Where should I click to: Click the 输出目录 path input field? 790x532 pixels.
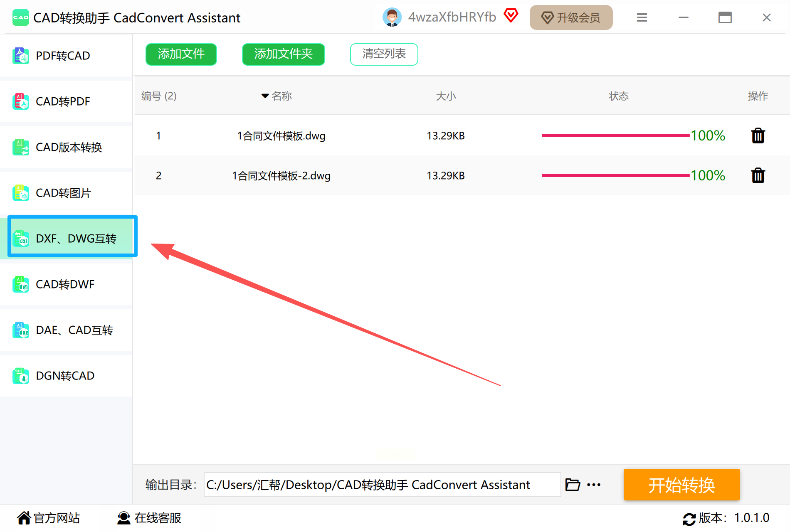pyautogui.click(x=382, y=485)
